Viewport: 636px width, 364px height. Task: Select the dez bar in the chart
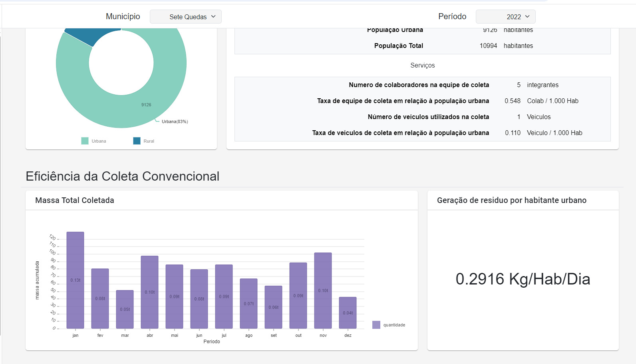tap(348, 312)
